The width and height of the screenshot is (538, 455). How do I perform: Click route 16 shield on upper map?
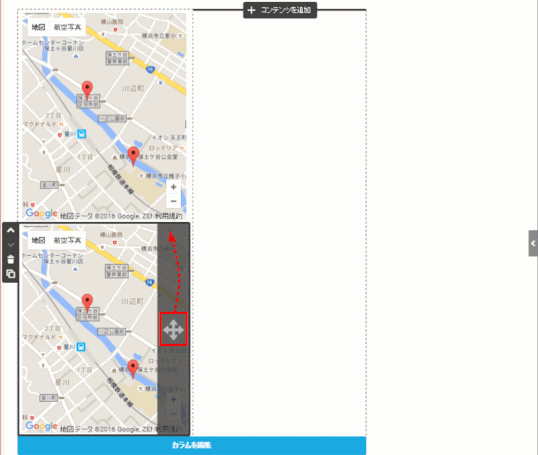click(150, 70)
